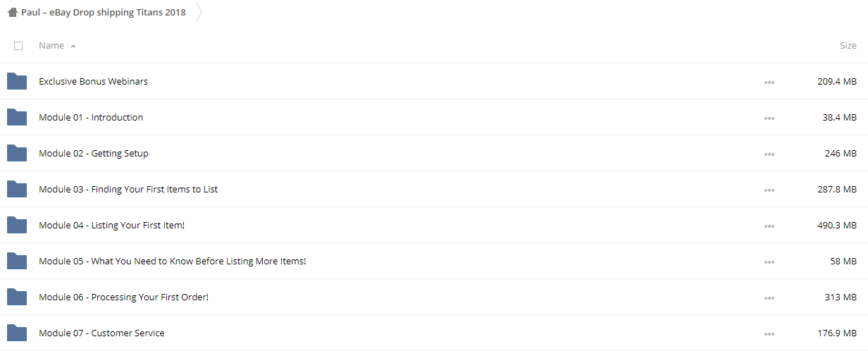The image size is (868, 356).
Task: Click the Module 01 - Introduction folder icon
Action: pos(17,117)
